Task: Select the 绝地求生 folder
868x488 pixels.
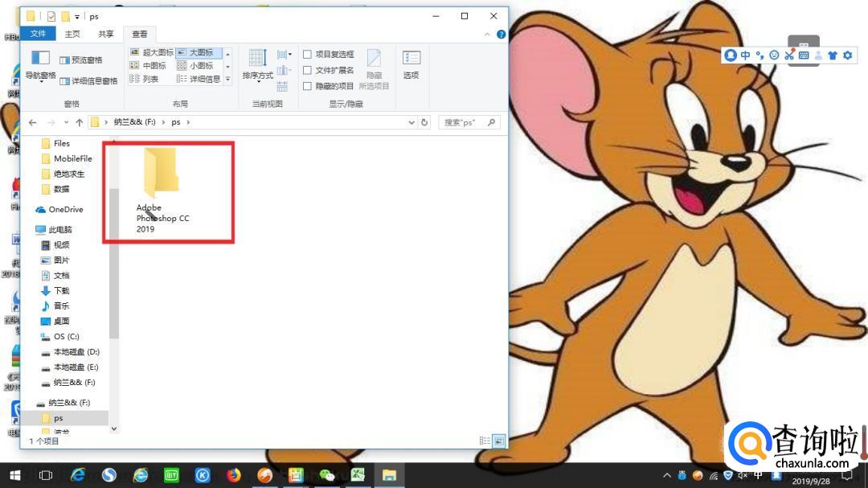Action: pyautogui.click(x=68, y=174)
